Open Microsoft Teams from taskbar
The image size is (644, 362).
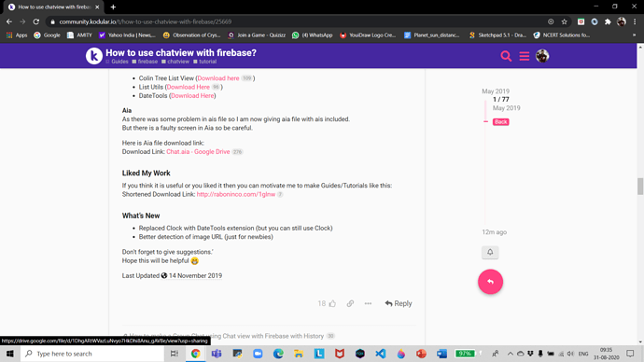(217, 354)
